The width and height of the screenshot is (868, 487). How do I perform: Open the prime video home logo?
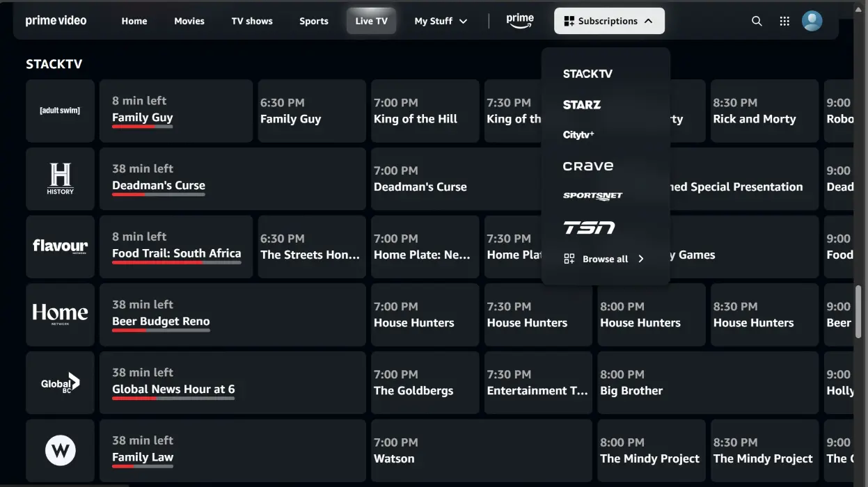click(x=56, y=20)
